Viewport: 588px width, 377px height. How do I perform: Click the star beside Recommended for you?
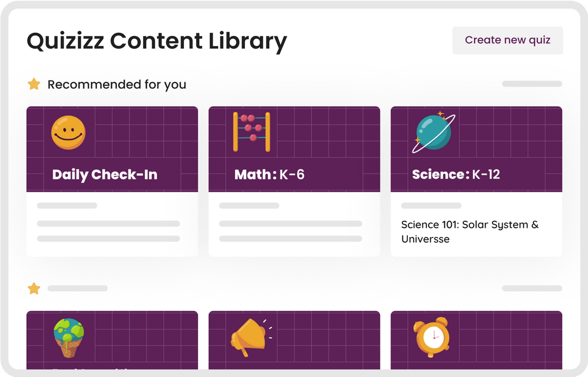[x=34, y=84]
